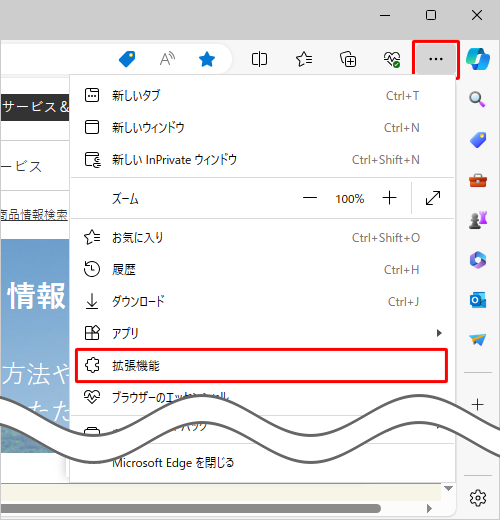Viewport: 500px width, 520px height.
Task: Select お気に入り menu item
Action: click(x=262, y=238)
